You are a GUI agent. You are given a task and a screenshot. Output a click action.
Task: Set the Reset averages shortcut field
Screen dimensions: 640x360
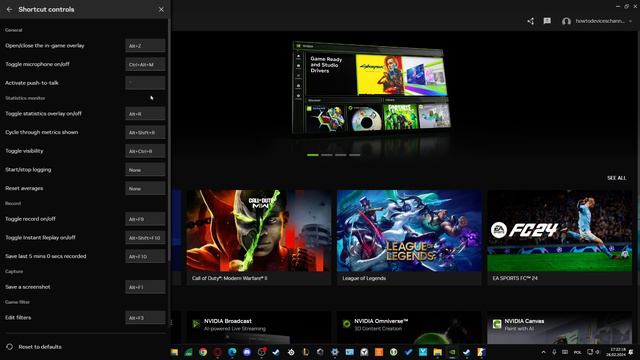tap(145, 188)
